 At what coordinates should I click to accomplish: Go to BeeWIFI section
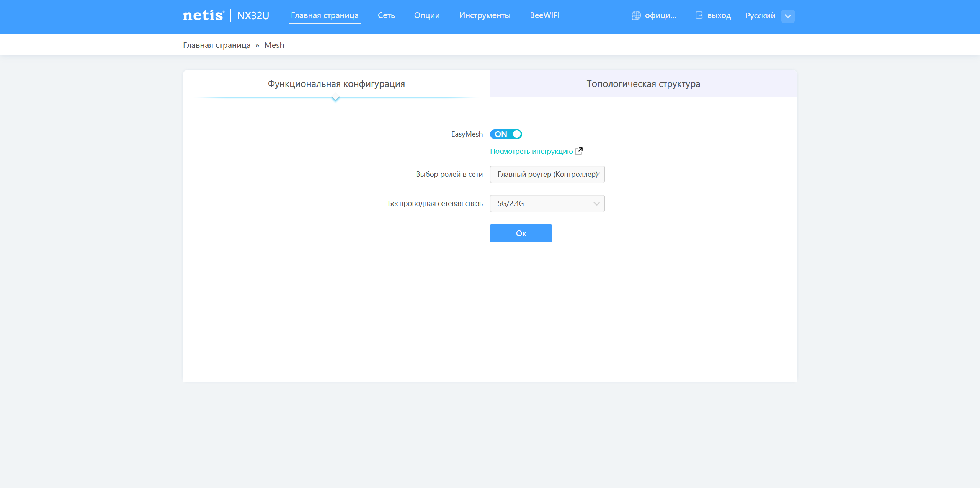point(544,15)
